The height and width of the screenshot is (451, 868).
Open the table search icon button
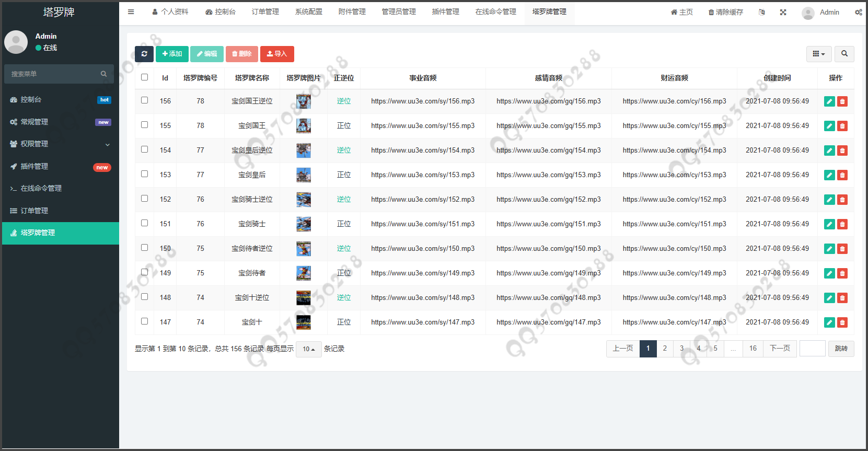[x=844, y=54]
